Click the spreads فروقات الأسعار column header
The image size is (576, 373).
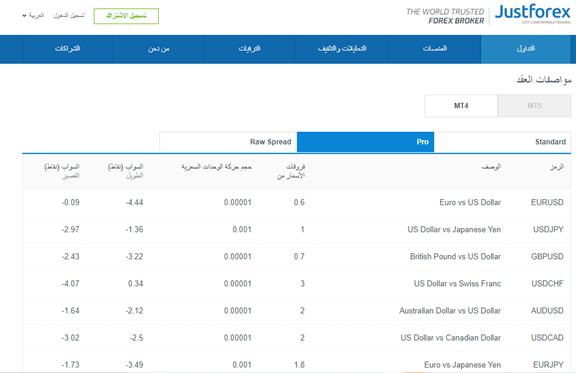click(x=291, y=172)
